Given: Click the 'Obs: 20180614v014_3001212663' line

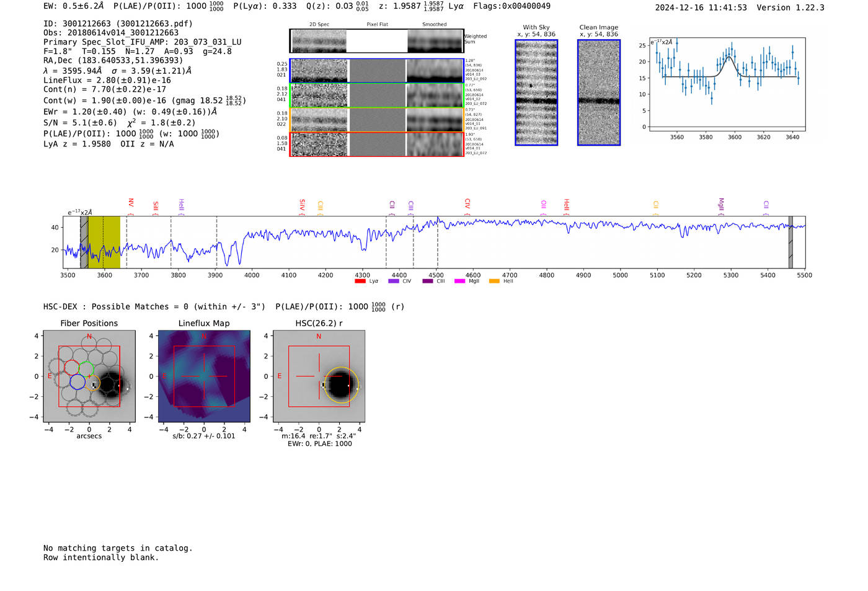Looking at the screenshot, I should [111, 33].
